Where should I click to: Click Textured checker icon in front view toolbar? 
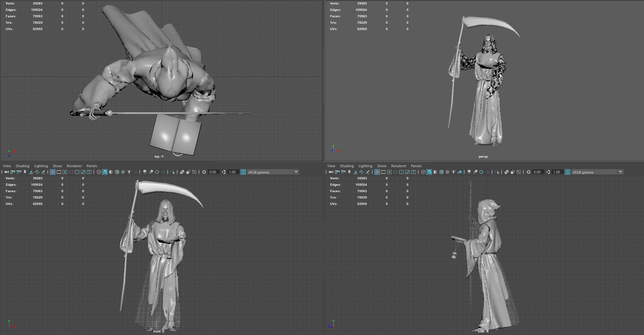coord(123,172)
